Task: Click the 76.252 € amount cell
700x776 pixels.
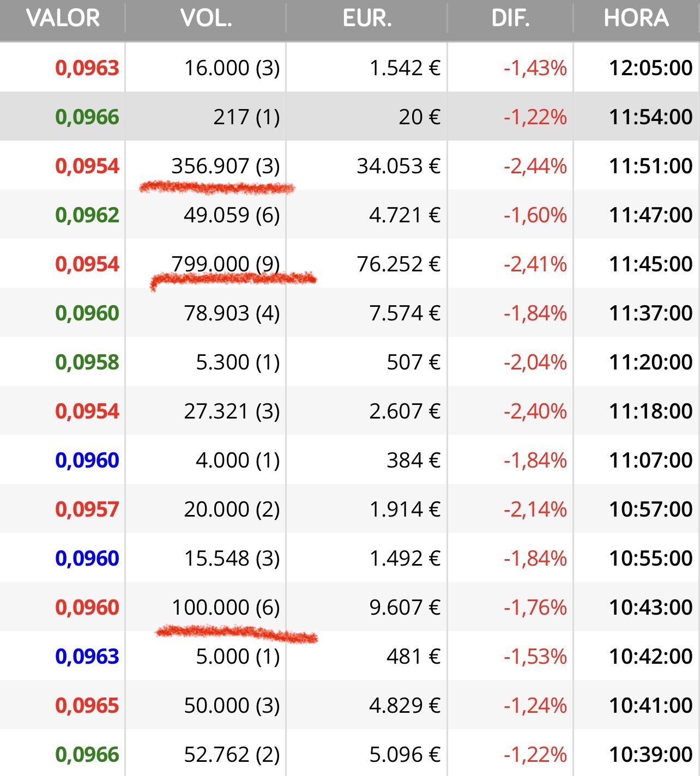Action: point(398,264)
